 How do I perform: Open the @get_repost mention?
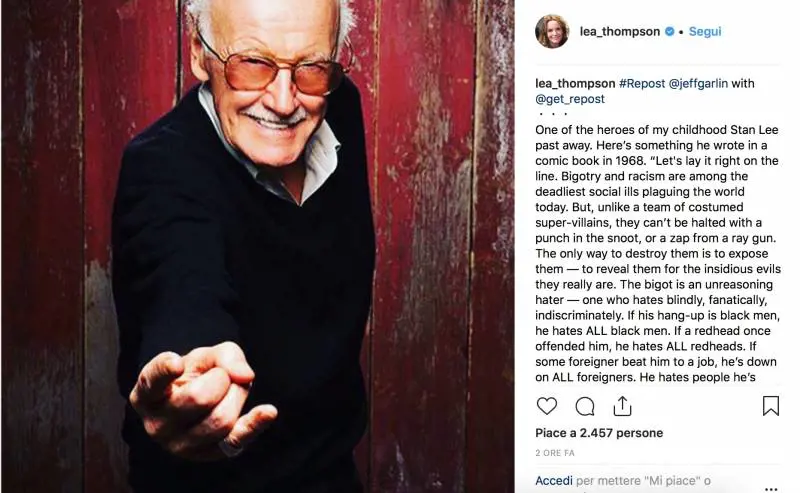coord(569,100)
